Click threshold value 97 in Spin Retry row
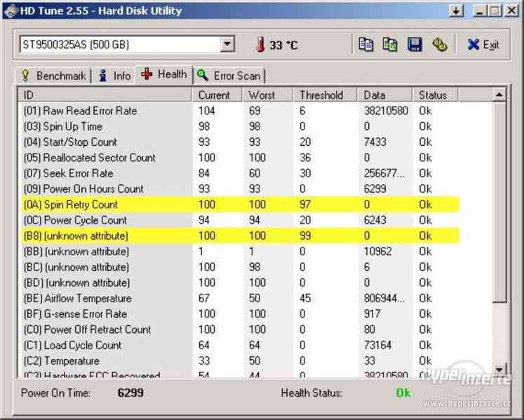The image size is (524, 420). click(x=305, y=205)
